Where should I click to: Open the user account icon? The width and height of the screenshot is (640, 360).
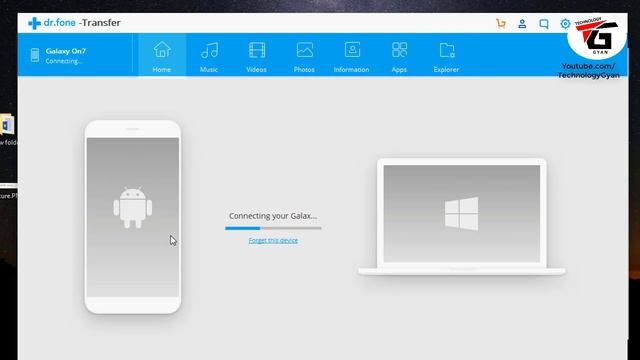(x=522, y=24)
